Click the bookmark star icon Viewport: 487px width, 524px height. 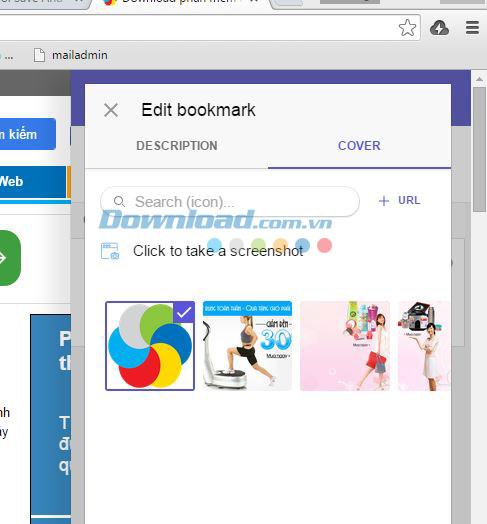point(407,28)
